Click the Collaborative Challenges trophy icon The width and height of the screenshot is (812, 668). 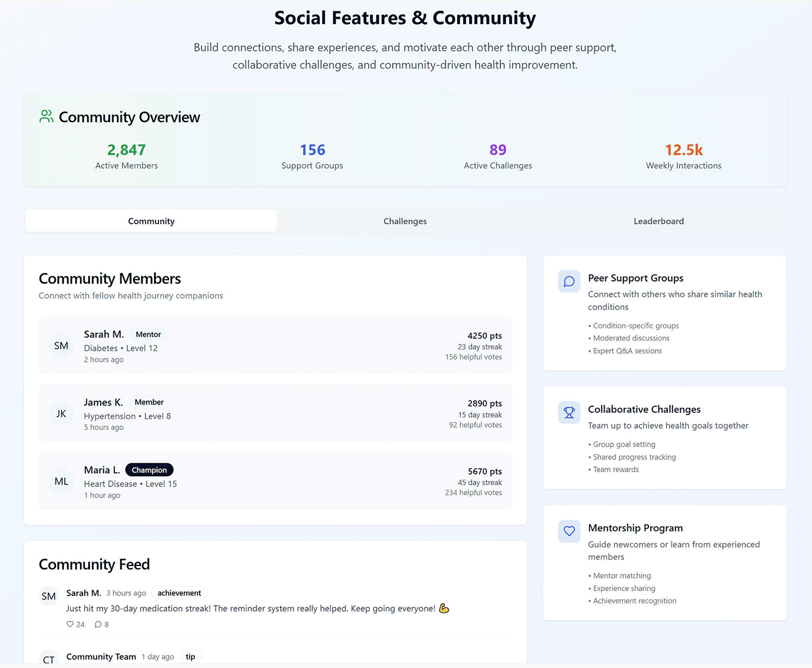(x=569, y=413)
